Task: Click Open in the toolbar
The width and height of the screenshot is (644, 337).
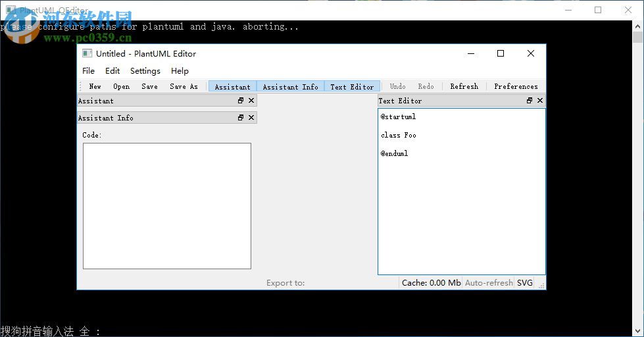Action: [121, 86]
